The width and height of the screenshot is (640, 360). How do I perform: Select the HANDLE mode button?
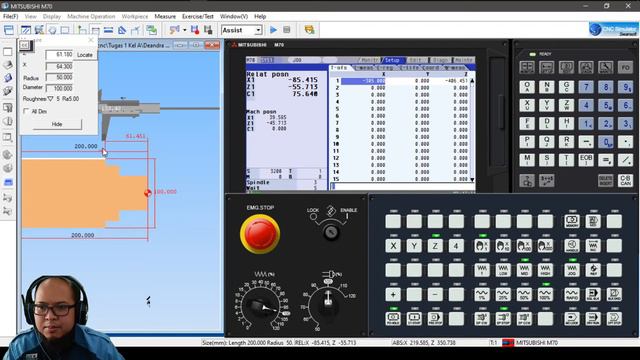[x=572, y=246]
